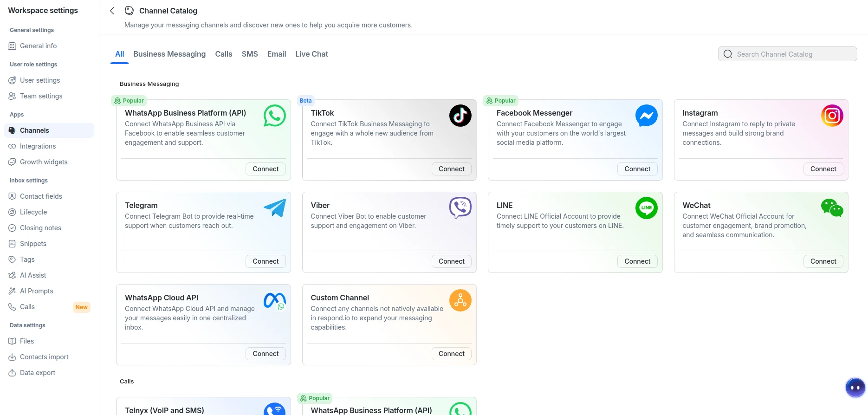Click the General info sidebar icon
Image resolution: width=868 pixels, height=415 pixels.
(12, 46)
